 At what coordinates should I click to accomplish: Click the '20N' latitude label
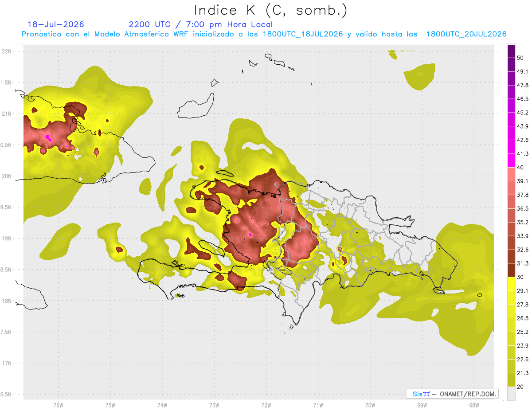[7, 176]
